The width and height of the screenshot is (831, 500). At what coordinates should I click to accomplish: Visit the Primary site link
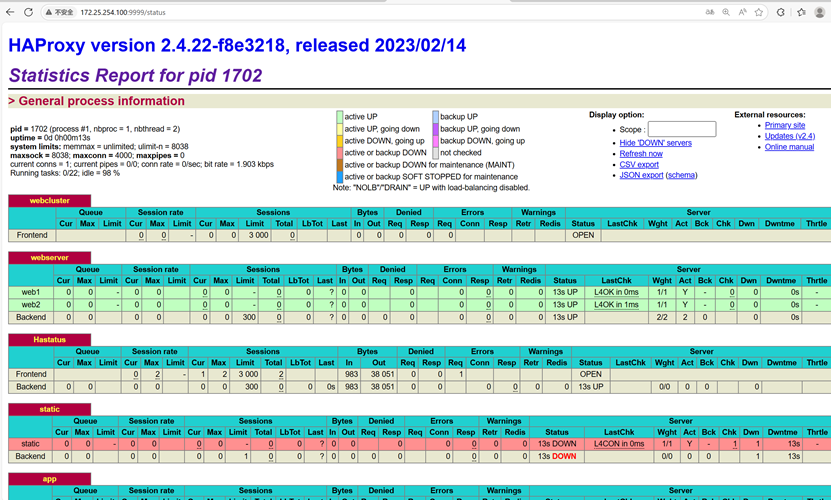[x=785, y=125]
